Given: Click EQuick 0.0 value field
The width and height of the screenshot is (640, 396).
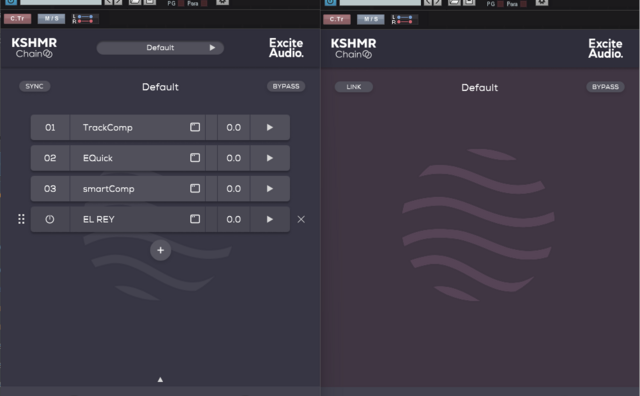Looking at the screenshot, I should pyautogui.click(x=233, y=158).
